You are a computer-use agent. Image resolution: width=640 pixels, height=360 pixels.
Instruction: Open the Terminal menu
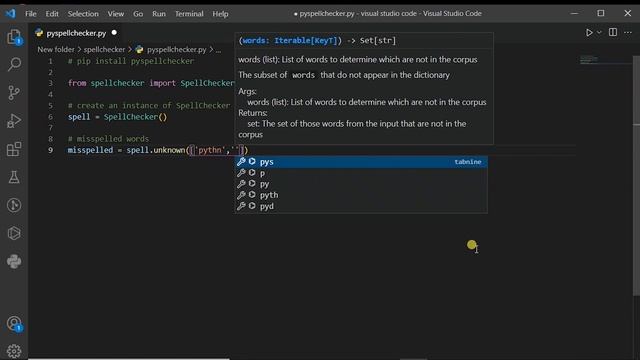coord(189,14)
